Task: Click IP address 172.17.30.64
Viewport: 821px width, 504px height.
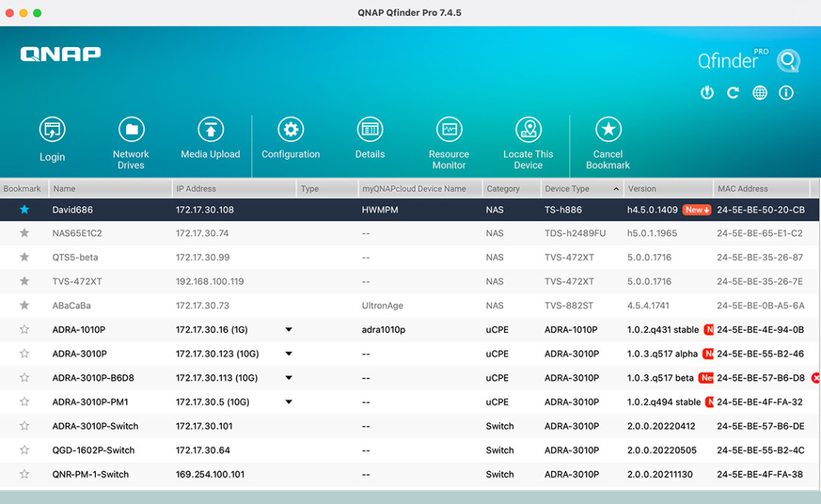Action: [x=203, y=450]
